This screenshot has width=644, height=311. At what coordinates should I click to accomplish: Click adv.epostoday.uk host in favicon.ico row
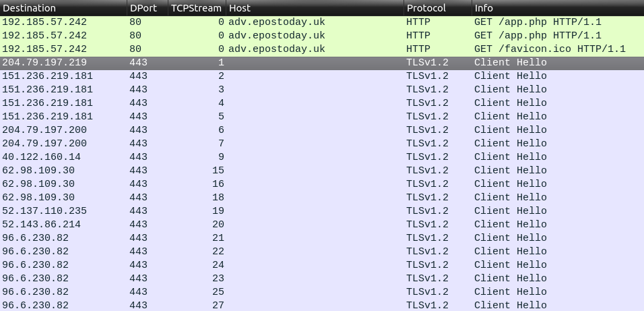276,49
